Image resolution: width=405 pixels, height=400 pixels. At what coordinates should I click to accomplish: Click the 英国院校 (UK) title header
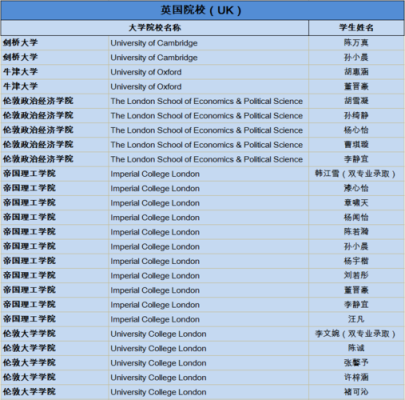point(201,10)
